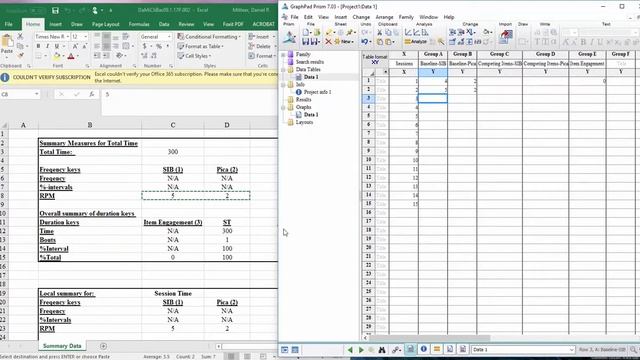Click the green Previous sheet arrow in Prism
Viewport: 640px width, 360px height.
tap(350, 350)
